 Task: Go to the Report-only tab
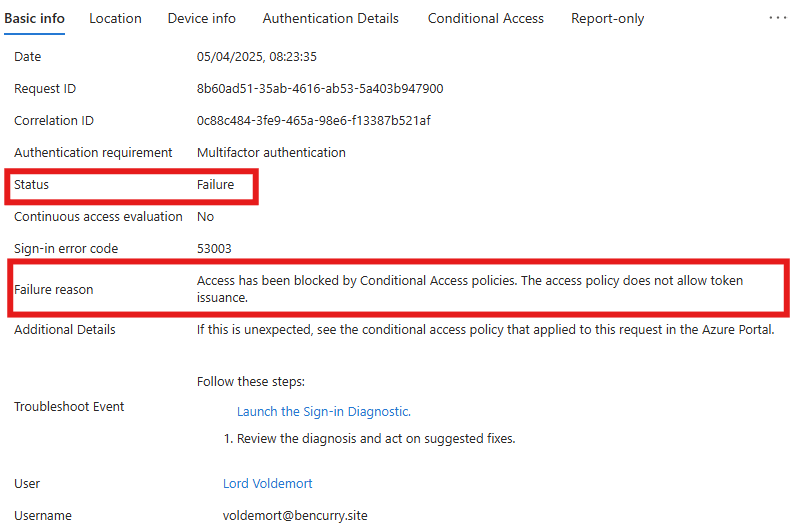point(608,19)
